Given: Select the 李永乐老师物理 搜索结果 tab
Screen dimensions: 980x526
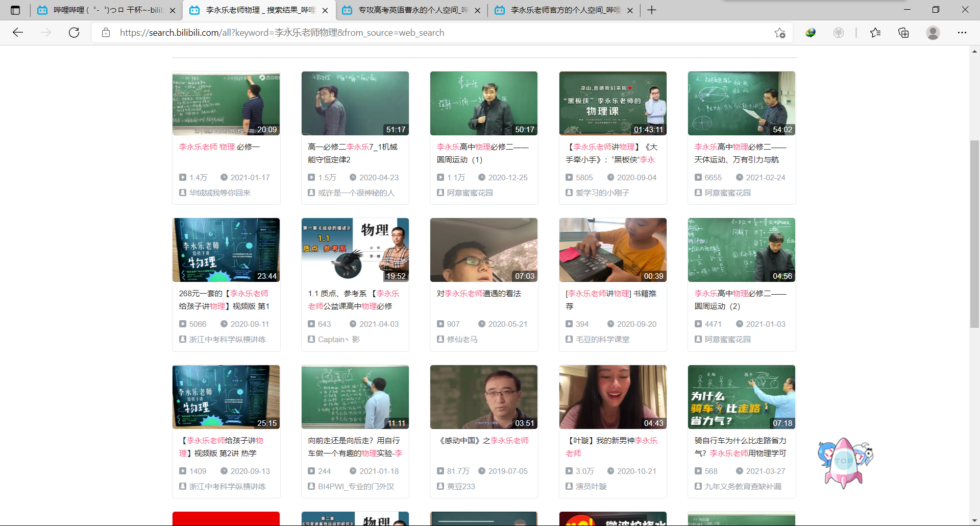Looking at the screenshot, I should point(259,10).
